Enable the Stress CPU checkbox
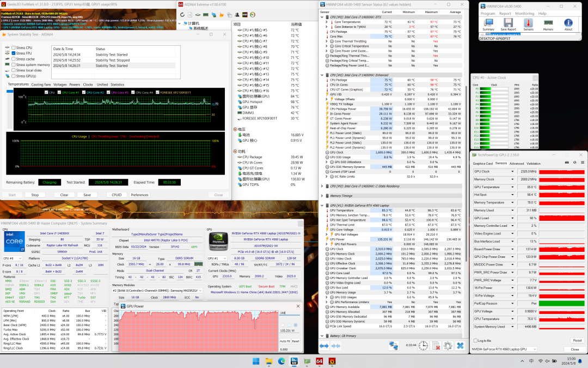This screenshot has width=588, height=368. point(14,48)
